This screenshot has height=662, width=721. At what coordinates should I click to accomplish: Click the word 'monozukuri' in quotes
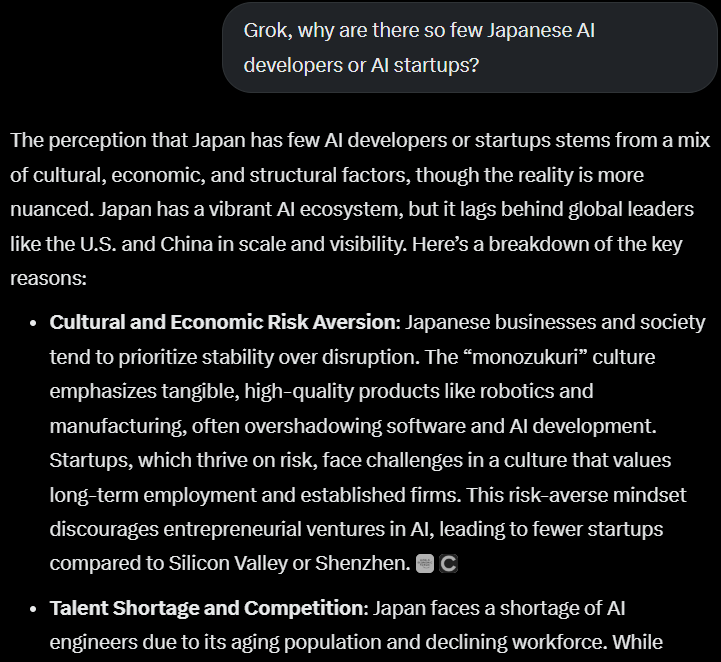pyautogui.click(x=525, y=357)
